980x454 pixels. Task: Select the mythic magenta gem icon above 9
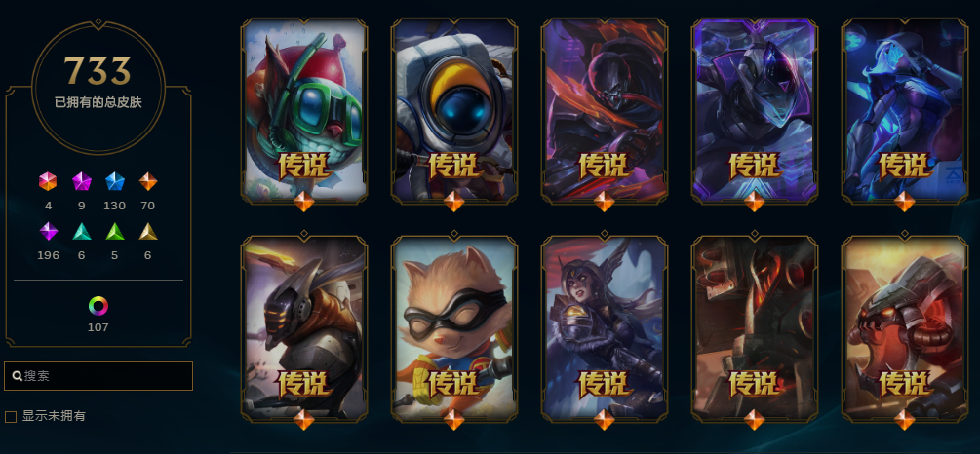[81, 182]
